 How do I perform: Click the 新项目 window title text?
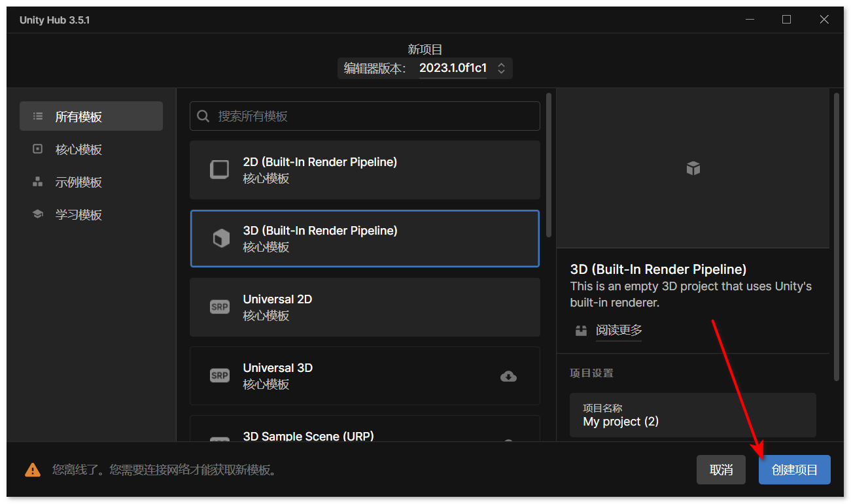425,49
